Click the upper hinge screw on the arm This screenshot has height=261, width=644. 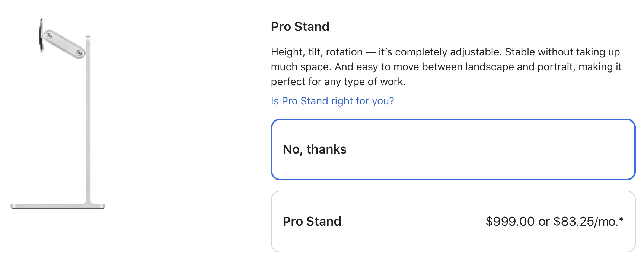coord(49,36)
